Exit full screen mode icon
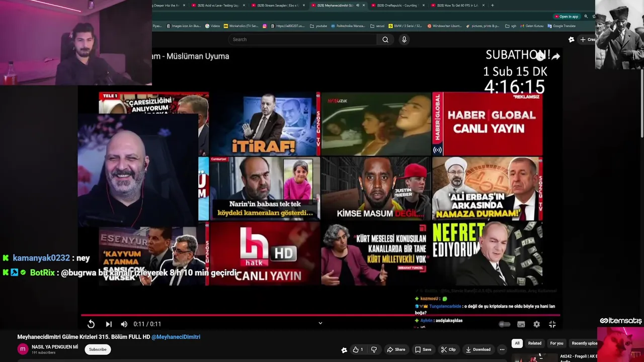The width and height of the screenshot is (644, 362). pos(552,324)
